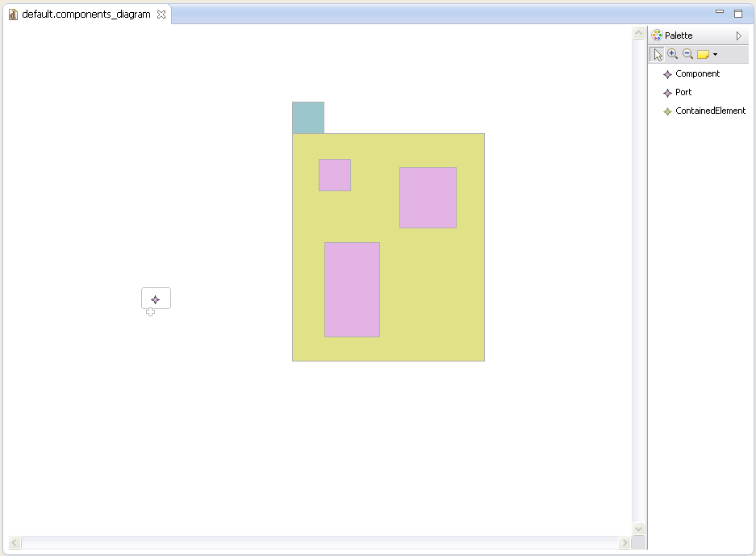
Task: Click the horizontal scrollbar right arrow
Action: click(x=624, y=543)
